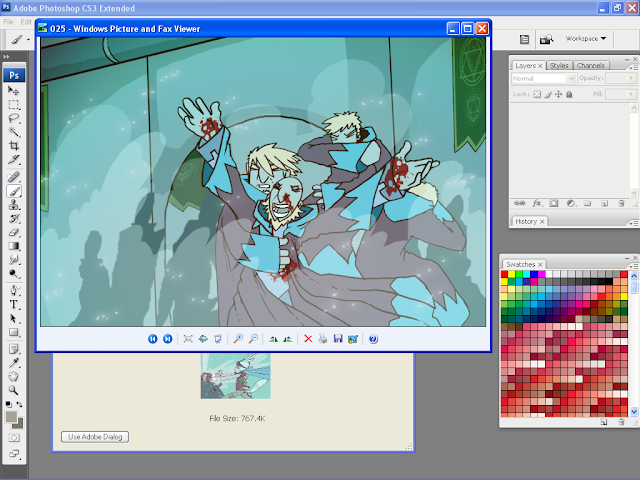Select the Hand tool
640x480 pixels.
(13, 376)
